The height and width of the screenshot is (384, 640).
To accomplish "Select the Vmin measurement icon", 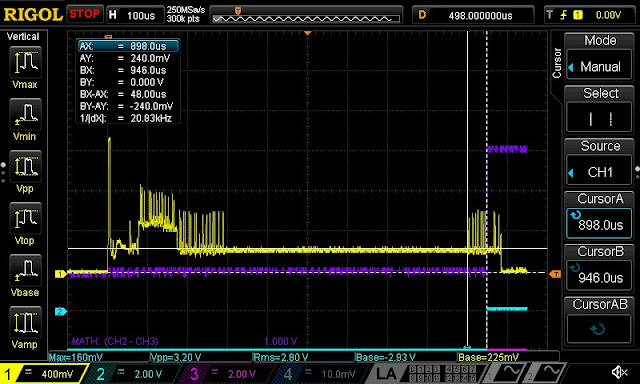I will coord(25,114).
